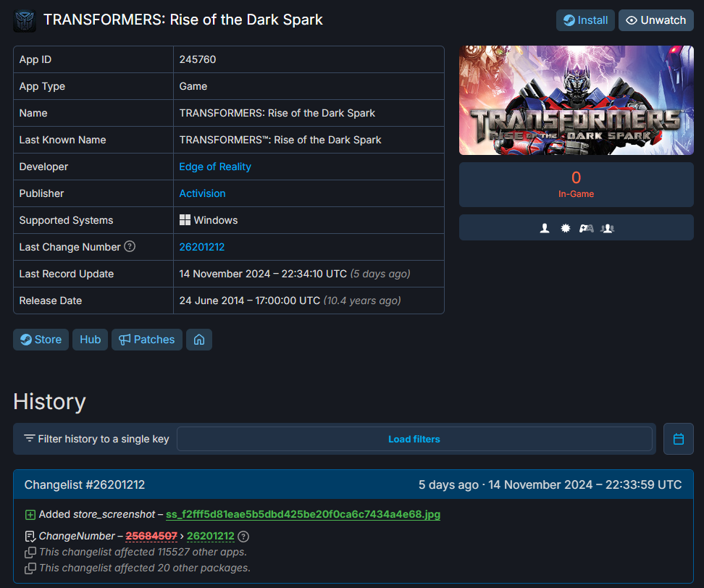Image resolution: width=704 pixels, height=588 pixels.
Task: Click the filter lines icon beside Filter history
Action: 30,438
